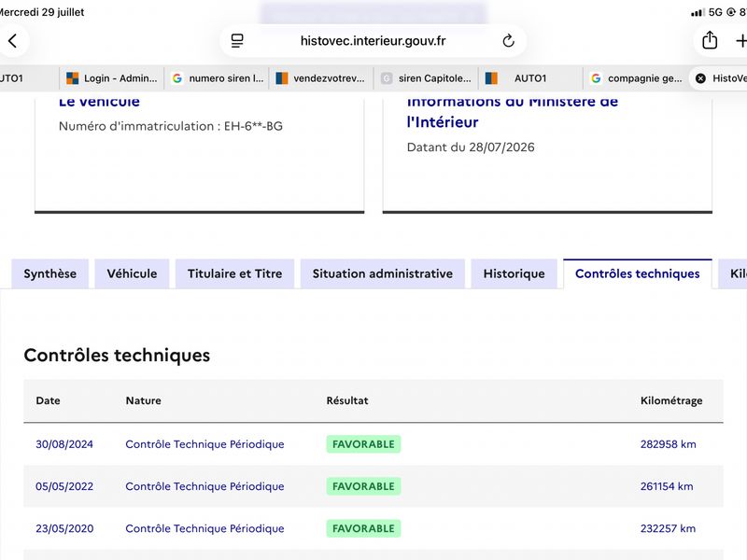Click the Date column header
The image size is (747, 560).
49,400
